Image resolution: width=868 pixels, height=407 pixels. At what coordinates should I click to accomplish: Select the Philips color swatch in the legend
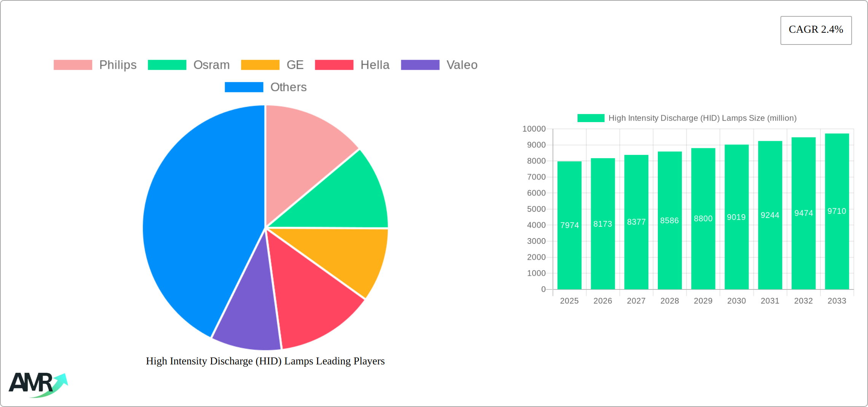pos(73,65)
